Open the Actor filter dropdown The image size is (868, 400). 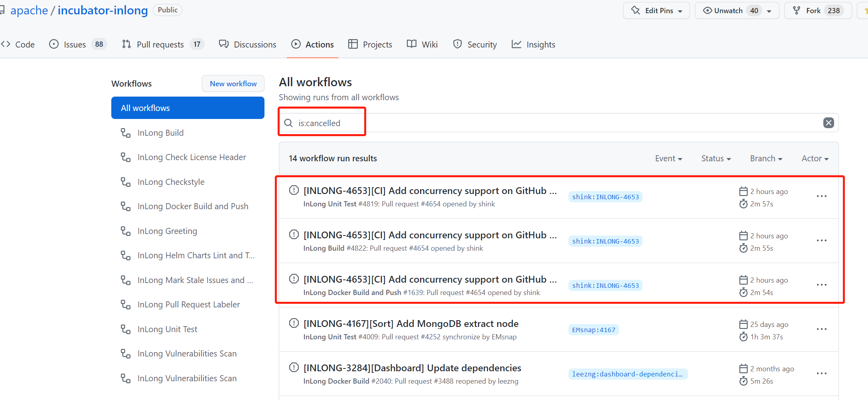[815, 158]
